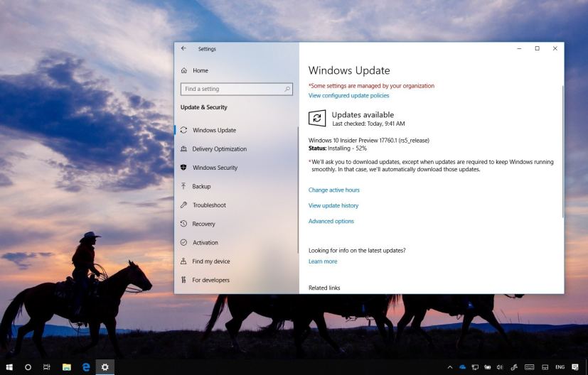Click the 'Status: Installing - 52%' text
The image size is (588, 375).
click(338, 148)
